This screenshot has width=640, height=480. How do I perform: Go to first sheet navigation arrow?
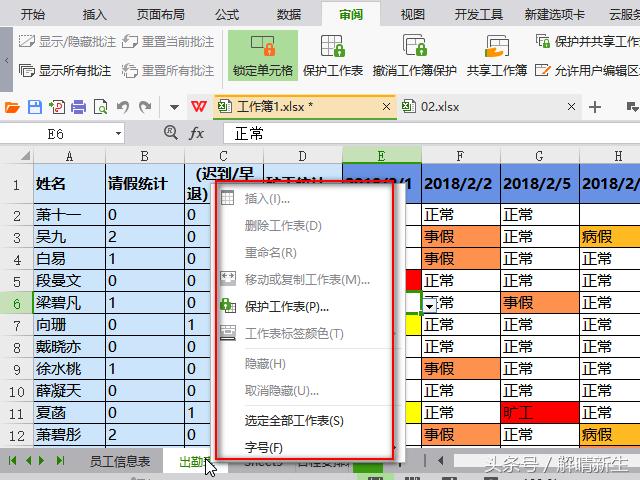(12, 461)
